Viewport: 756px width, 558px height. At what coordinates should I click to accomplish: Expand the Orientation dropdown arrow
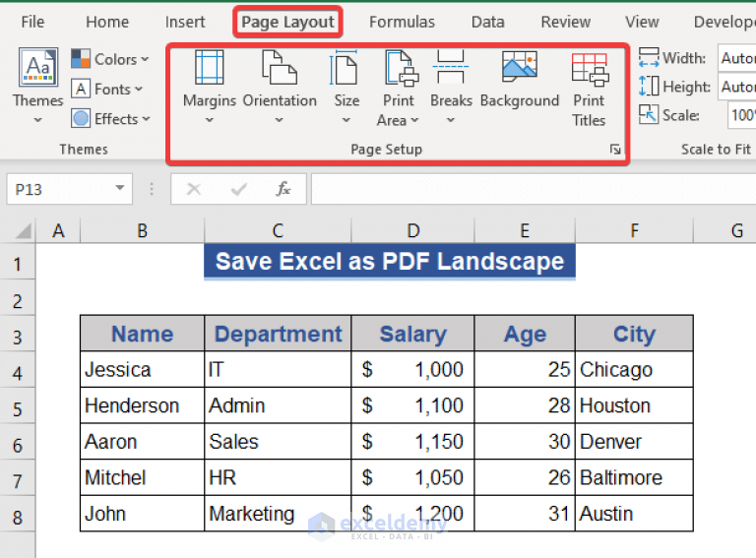pyautogui.click(x=280, y=120)
